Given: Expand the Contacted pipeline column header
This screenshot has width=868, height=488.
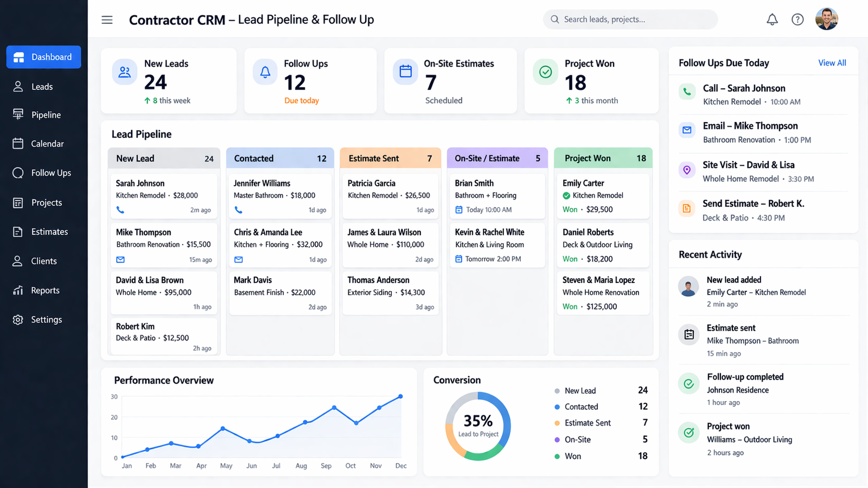Looking at the screenshot, I should pos(280,158).
